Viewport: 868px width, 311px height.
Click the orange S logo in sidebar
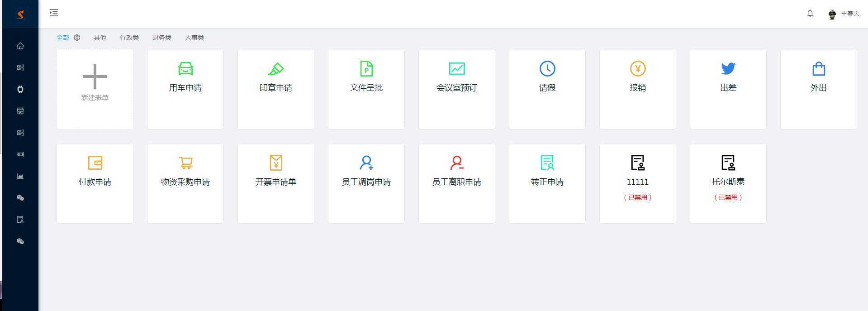point(20,14)
